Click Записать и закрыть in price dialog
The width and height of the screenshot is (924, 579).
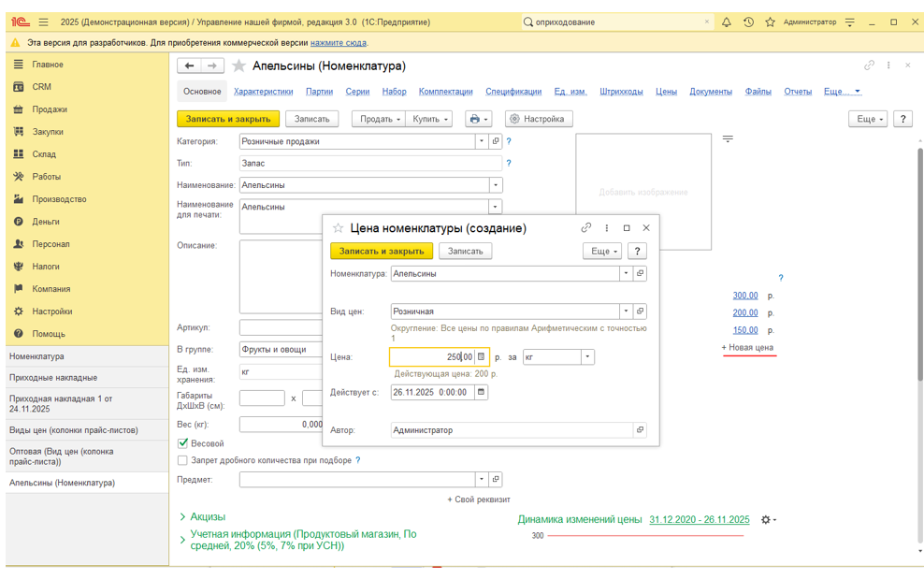(381, 251)
